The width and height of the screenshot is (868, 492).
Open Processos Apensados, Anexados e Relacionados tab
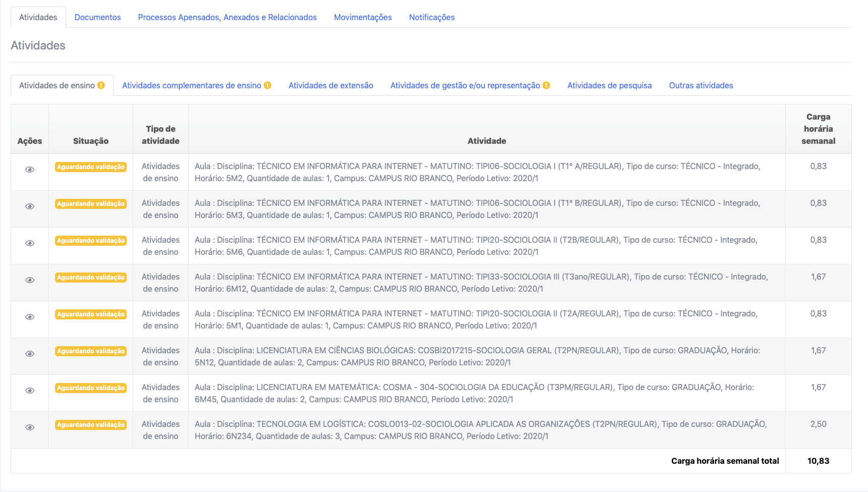click(227, 17)
